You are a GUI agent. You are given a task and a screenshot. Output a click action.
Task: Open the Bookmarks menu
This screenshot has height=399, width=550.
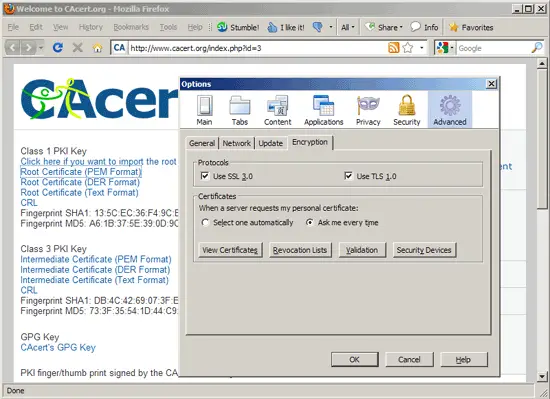tap(131, 27)
